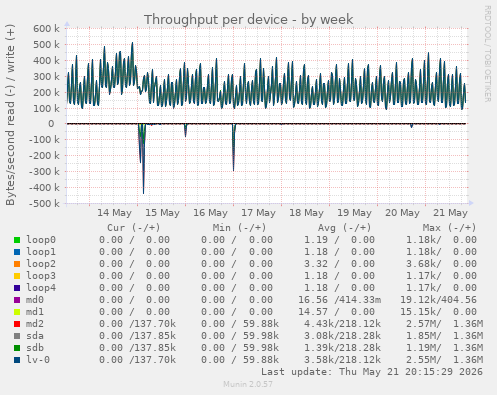Click the sdb green legend swatch

[x=17, y=348]
